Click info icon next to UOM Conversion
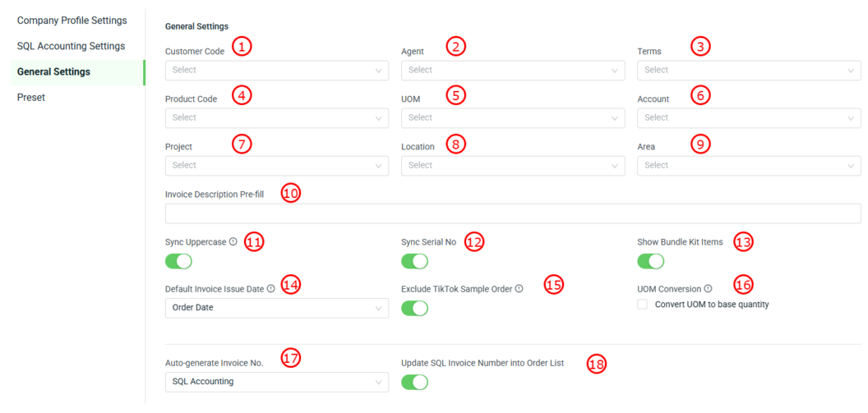The height and width of the screenshot is (413, 868). (708, 289)
